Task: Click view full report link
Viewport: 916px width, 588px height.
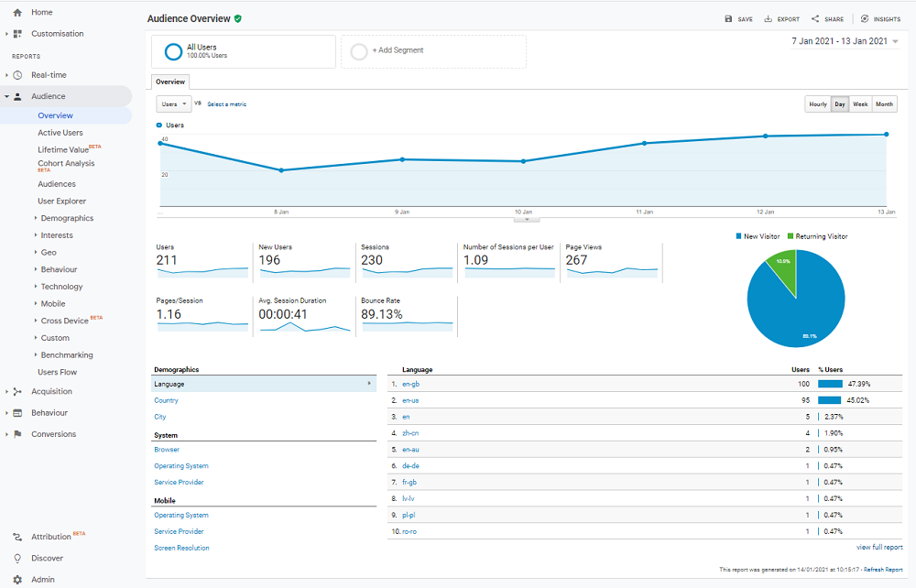Action: click(879, 547)
